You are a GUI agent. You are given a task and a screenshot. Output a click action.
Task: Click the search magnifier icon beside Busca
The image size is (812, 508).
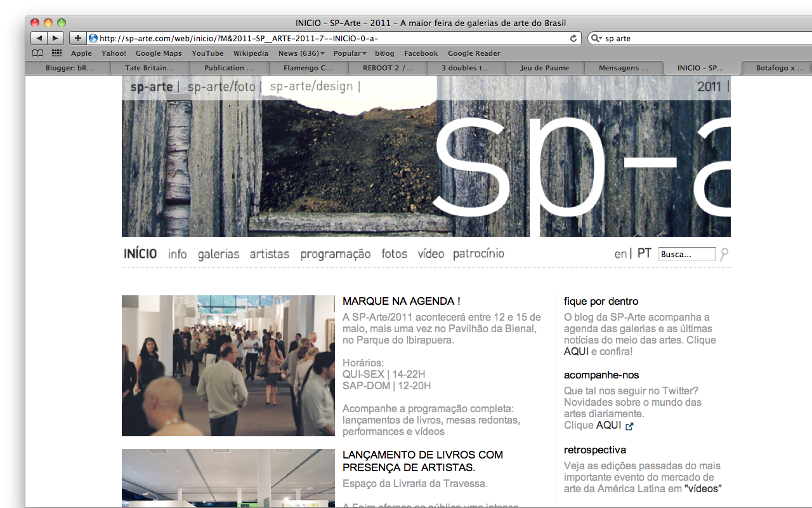(x=724, y=254)
